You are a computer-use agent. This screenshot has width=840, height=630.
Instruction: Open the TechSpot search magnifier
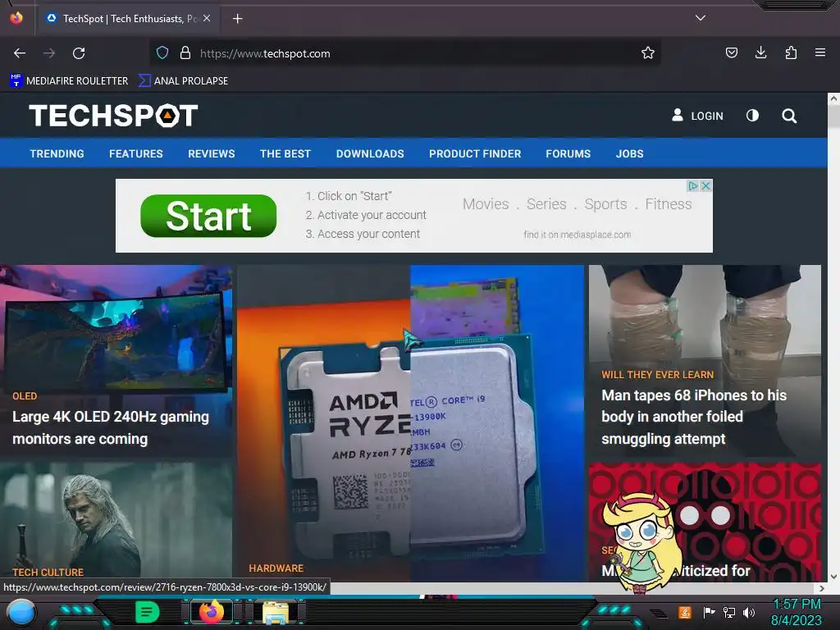point(788,116)
